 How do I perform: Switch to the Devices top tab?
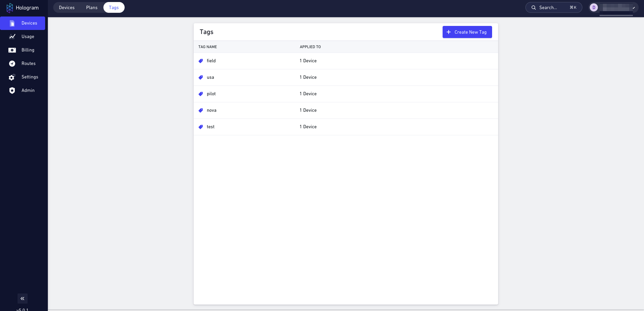tap(67, 7)
